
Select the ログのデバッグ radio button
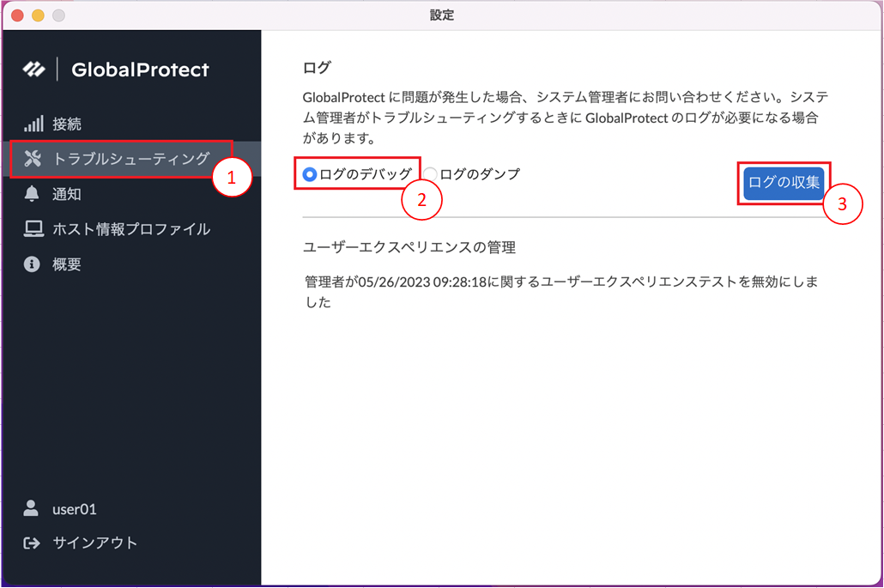tap(309, 174)
